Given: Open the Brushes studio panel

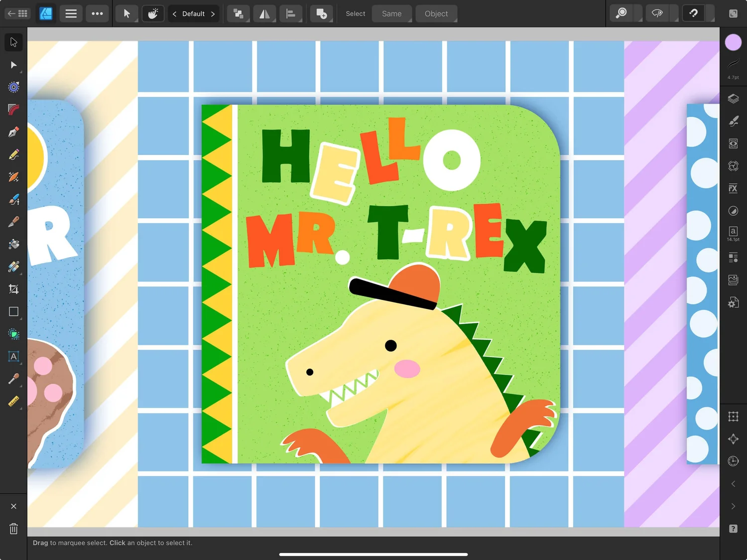Looking at the screenshot, I should pos(733,121).
